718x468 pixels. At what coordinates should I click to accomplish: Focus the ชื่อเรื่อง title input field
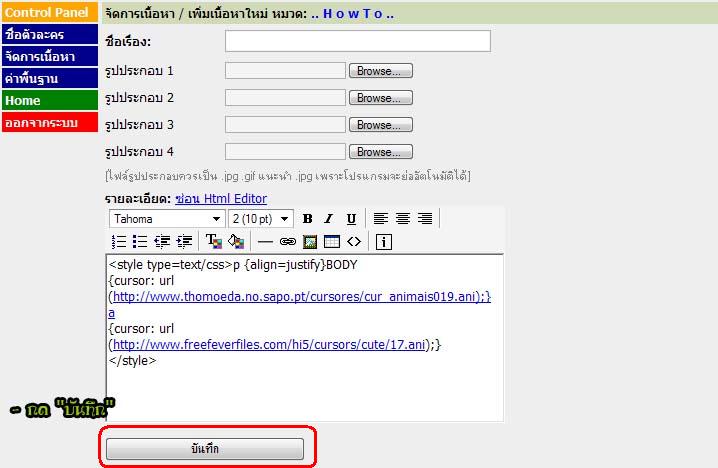(358, 41)
